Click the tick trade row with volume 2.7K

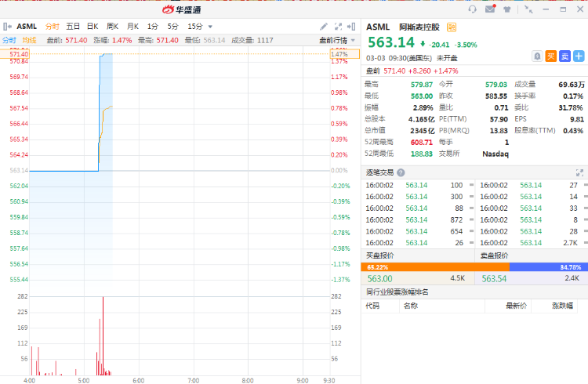(x=532, y=243)
